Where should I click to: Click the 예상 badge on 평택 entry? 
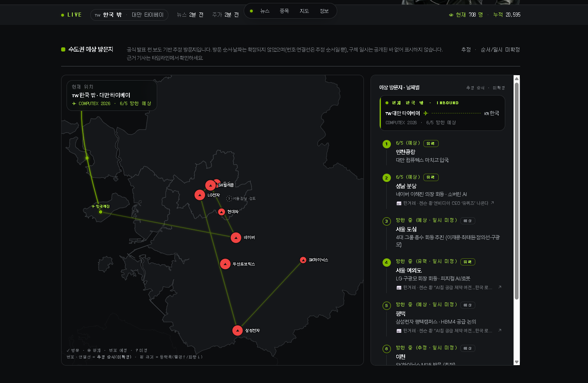[468, 305]
